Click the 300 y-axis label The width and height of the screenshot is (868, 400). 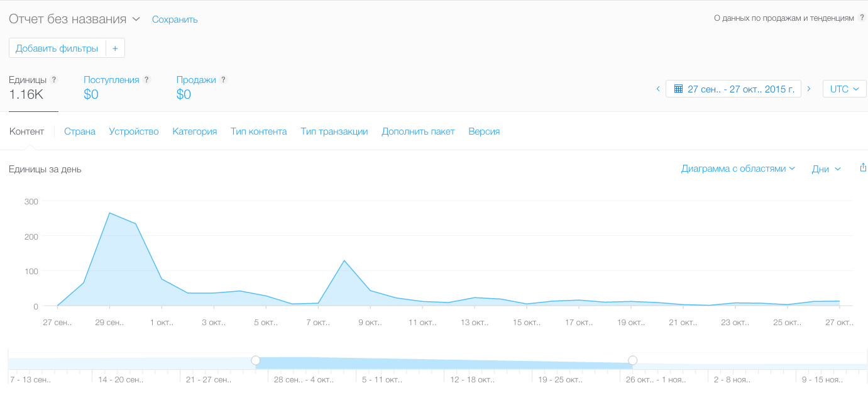pos(31,202)
